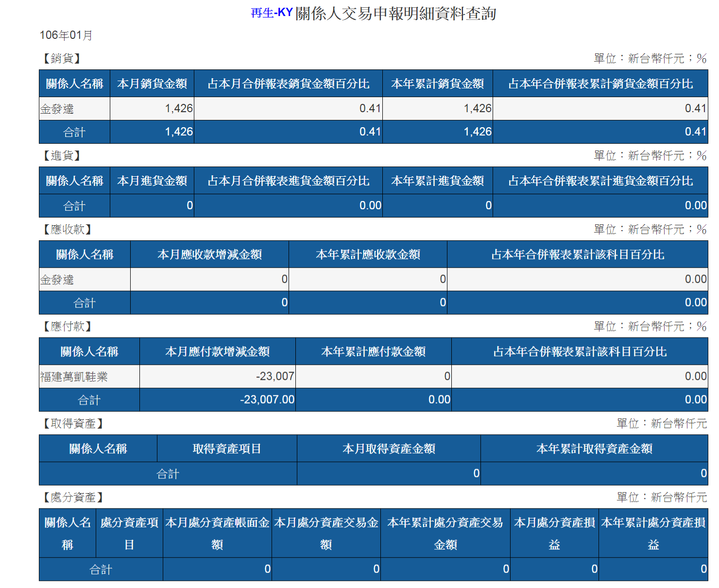Select the 福建萬凱鞋業 related party name
719x588 pixels.
(x=74, y=377)
